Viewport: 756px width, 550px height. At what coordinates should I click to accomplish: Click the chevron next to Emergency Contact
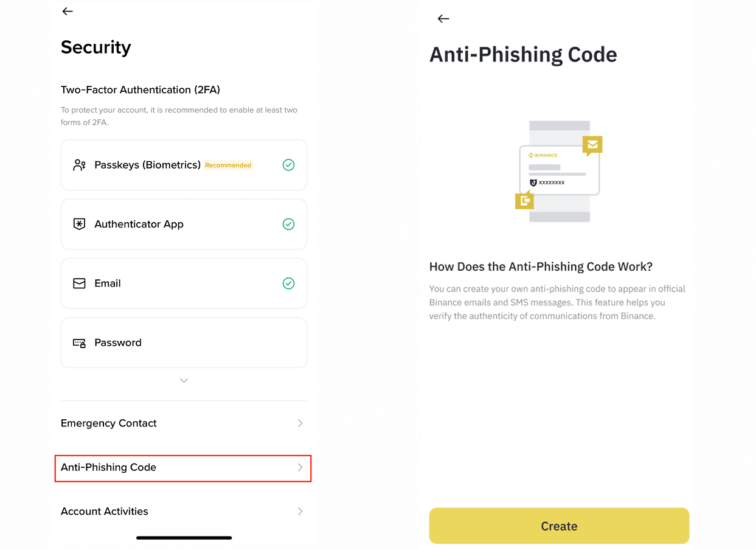point(300,423)
